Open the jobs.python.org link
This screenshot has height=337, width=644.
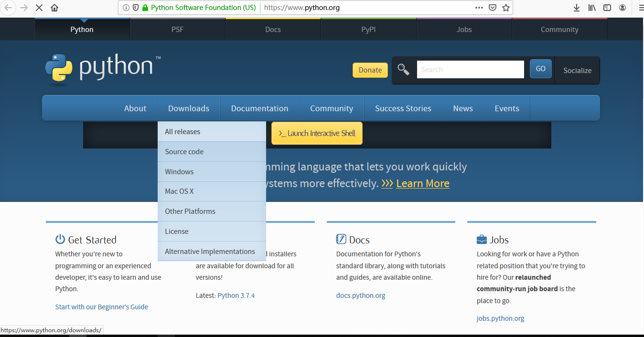(x=500, y=318)
